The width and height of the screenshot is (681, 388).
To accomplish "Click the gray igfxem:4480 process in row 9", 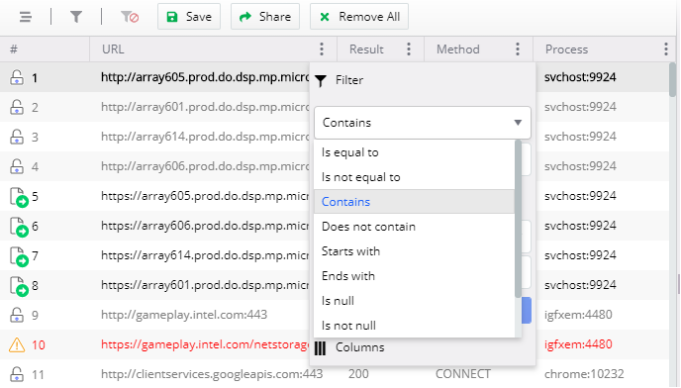I will pyautogui.click(x=578, y=315).
